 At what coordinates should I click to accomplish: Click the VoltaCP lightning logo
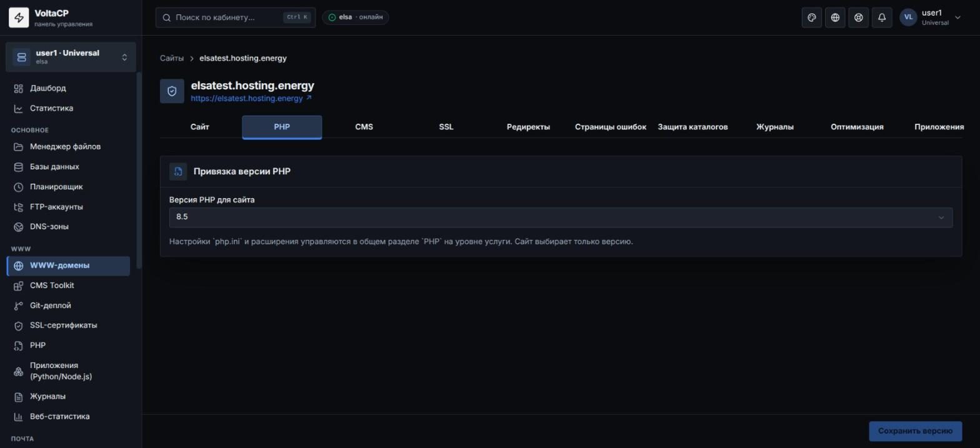click(19, 17)
